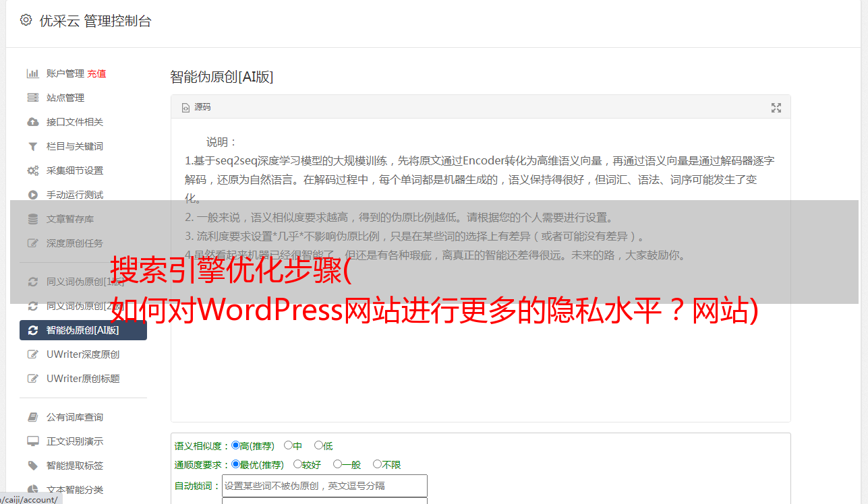Select 高(推荐) semantic similarity radio
The image size is (868, 504).
(235, 445)
